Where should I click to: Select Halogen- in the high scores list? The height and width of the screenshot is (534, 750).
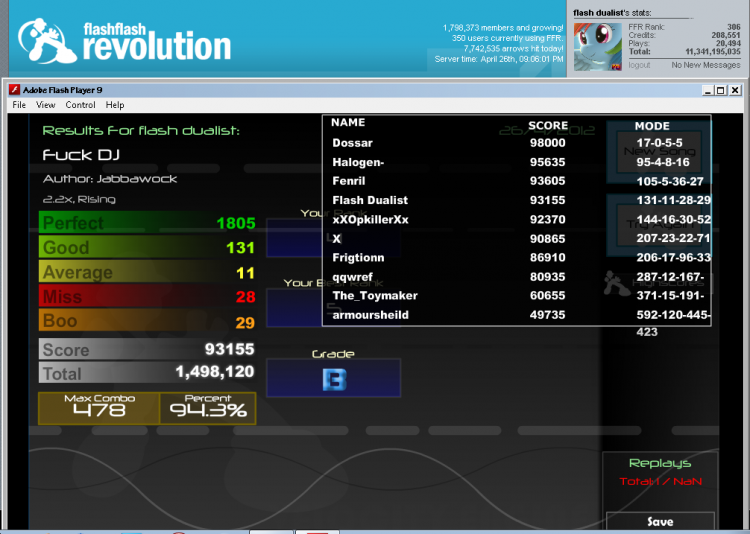(x=358, y=162)
